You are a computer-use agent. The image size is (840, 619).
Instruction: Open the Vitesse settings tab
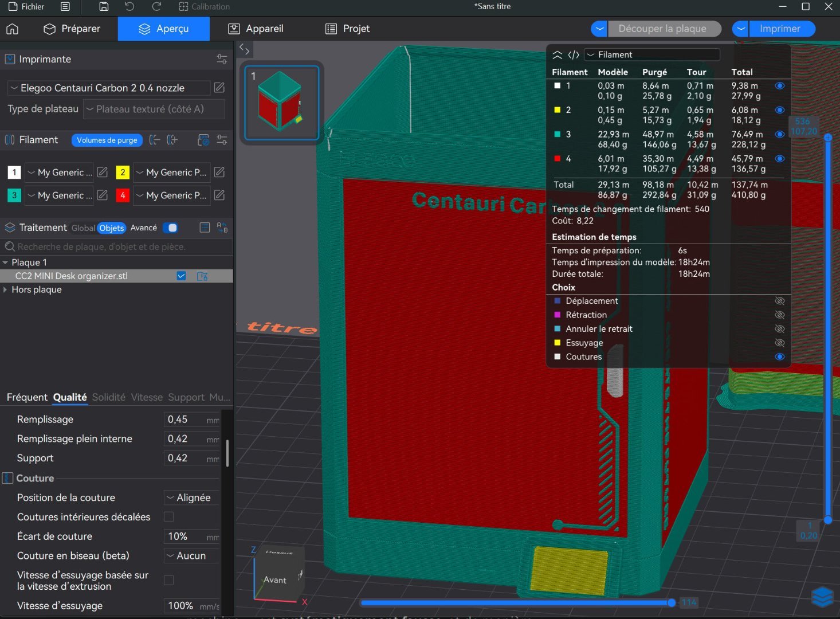(147, 397)
